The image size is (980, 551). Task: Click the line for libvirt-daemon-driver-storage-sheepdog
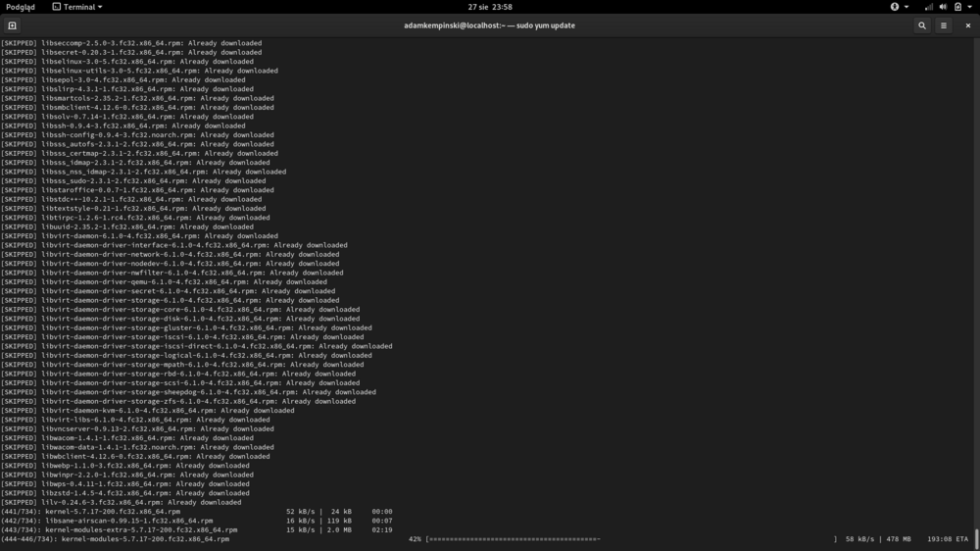(x=189, y=392)
